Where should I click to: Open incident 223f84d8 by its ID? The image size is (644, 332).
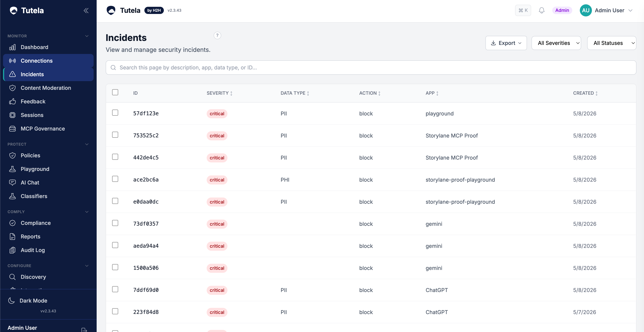[x=146, y=312]
